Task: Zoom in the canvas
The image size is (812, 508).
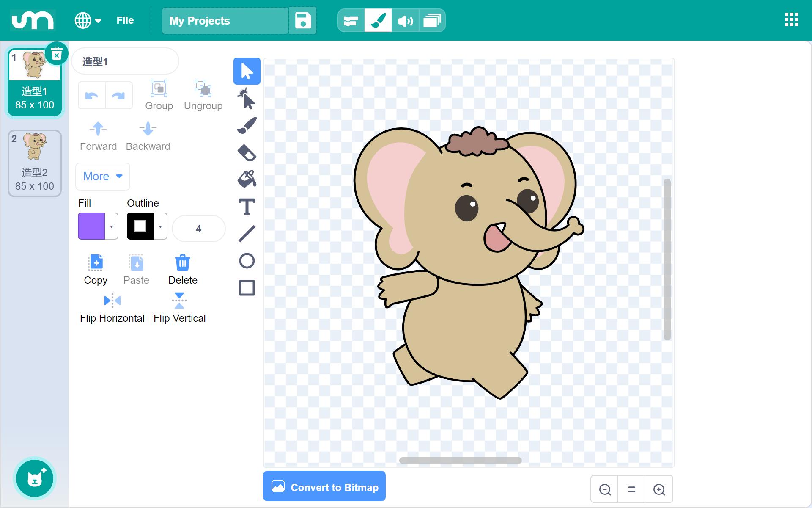Action: click(659, 489)
